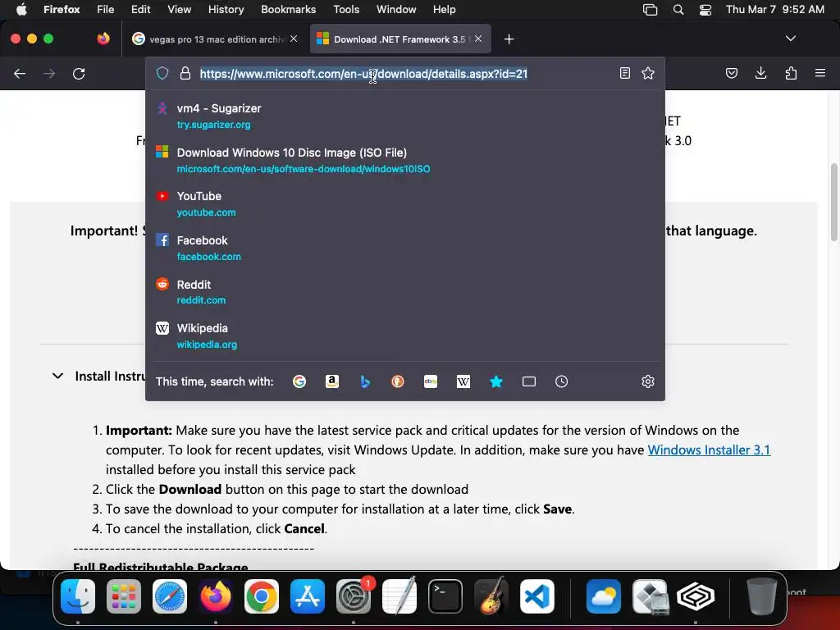Screen dimensions: 840x630
Task: Close the vegas pro 13 tab
Action: (x=294, y=39)
